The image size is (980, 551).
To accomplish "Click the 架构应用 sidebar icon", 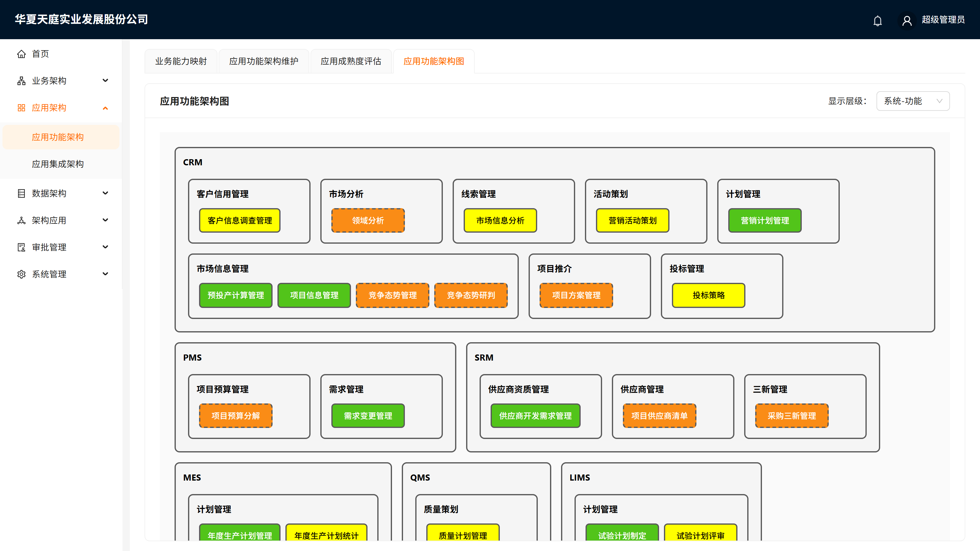I will pos(21,220).
